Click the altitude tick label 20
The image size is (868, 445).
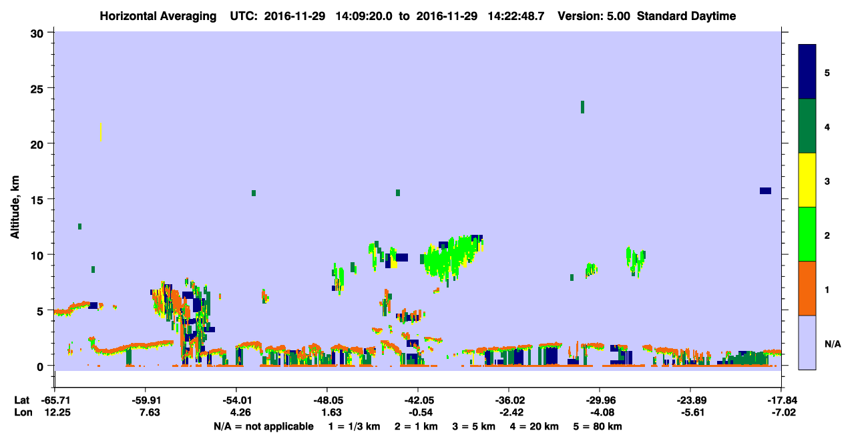tap(38, 143)
